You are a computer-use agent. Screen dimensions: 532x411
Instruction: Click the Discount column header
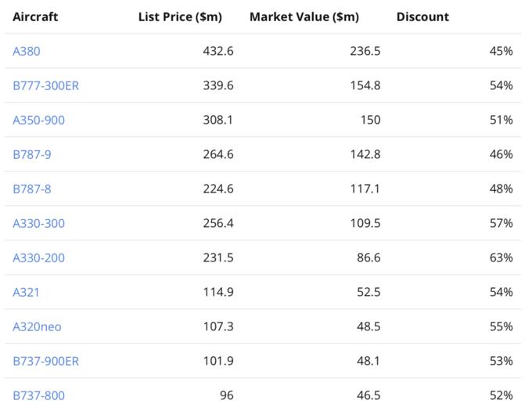pos(422,16)
